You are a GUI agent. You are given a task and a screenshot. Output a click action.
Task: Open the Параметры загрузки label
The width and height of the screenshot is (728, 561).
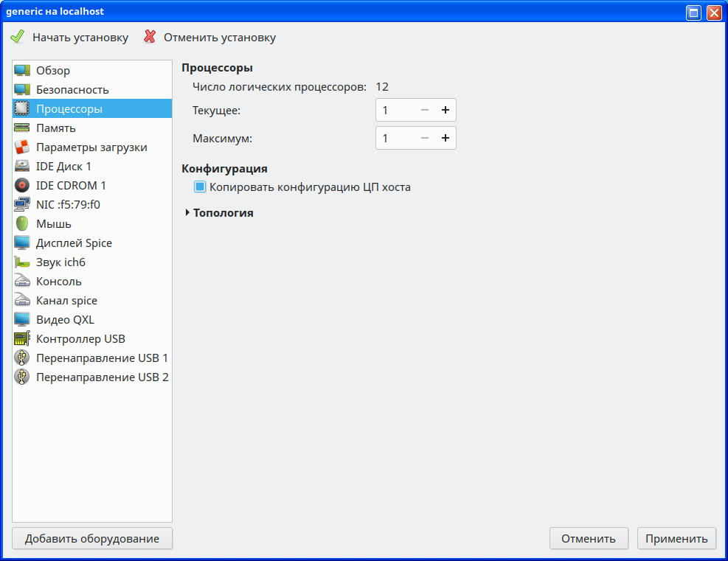point(91,147)
